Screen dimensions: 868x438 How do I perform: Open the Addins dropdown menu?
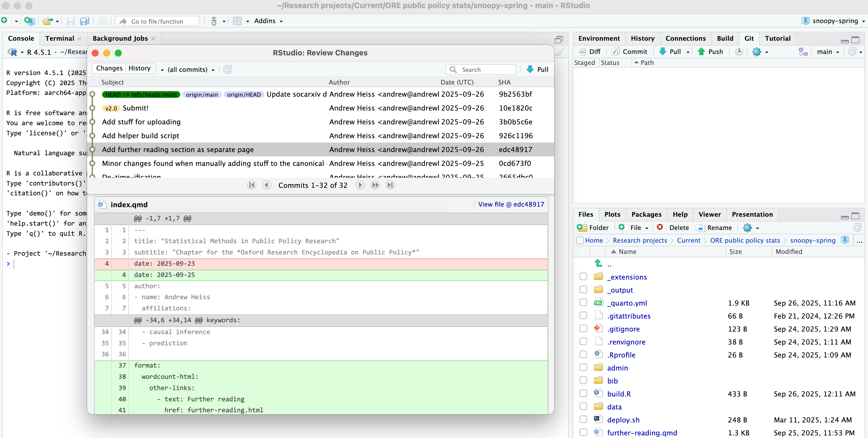(268, 21)
